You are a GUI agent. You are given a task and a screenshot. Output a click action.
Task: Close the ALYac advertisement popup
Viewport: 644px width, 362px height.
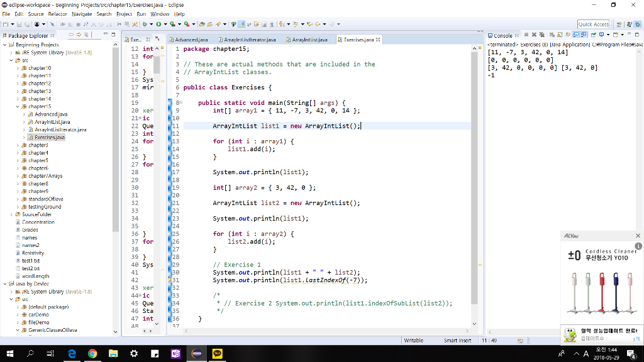[x=638, y=236]
